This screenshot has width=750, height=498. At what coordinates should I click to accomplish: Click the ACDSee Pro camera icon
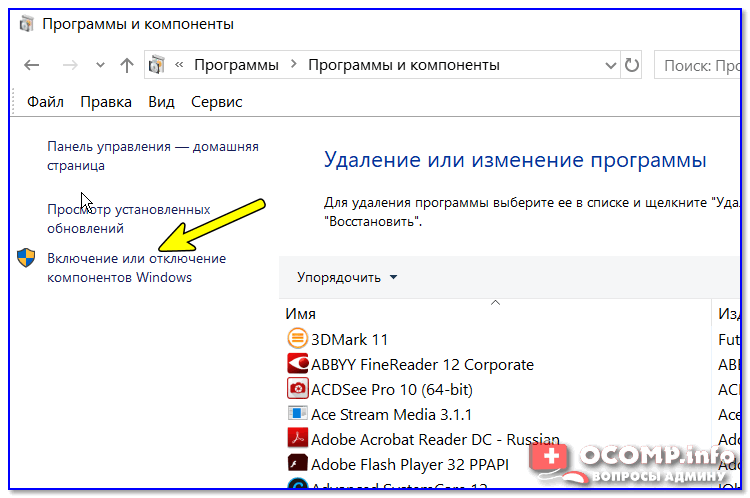[x=297, y=388]
